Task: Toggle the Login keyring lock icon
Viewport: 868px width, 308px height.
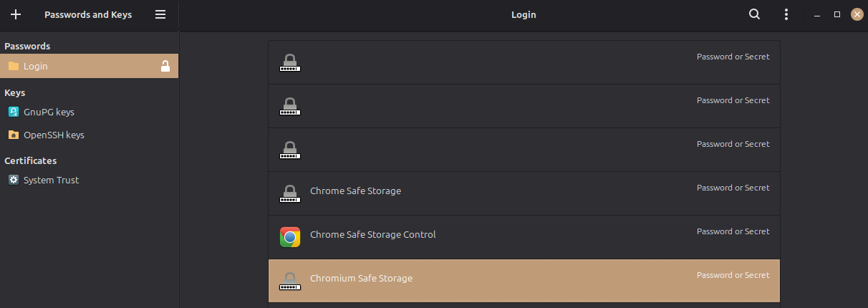Action: coord(165,66)
